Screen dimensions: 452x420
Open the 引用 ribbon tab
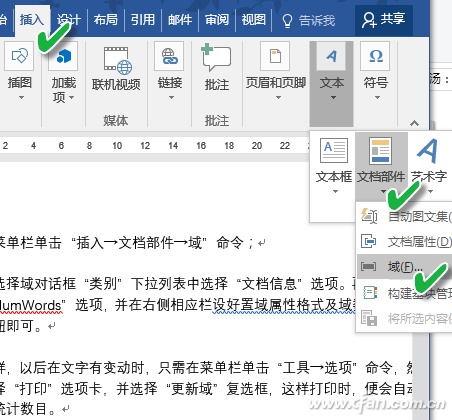click(143, 20)
